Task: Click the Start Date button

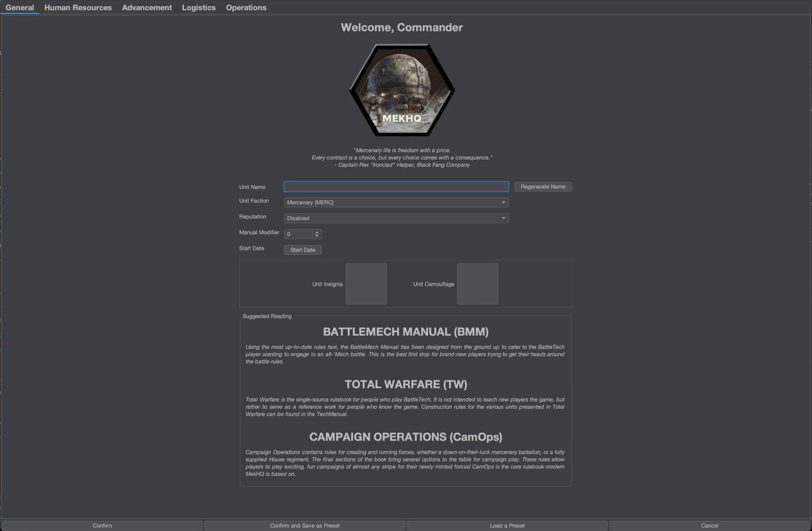Action: click(x=303, y=250)
